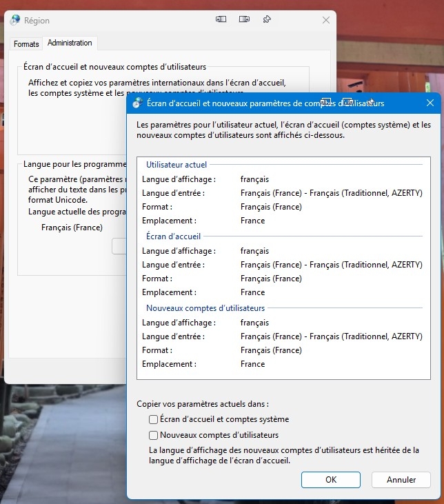Click Format label under Écran d'accueil section
This screenshot has height=504, width=444.
(x=157, y=279)
